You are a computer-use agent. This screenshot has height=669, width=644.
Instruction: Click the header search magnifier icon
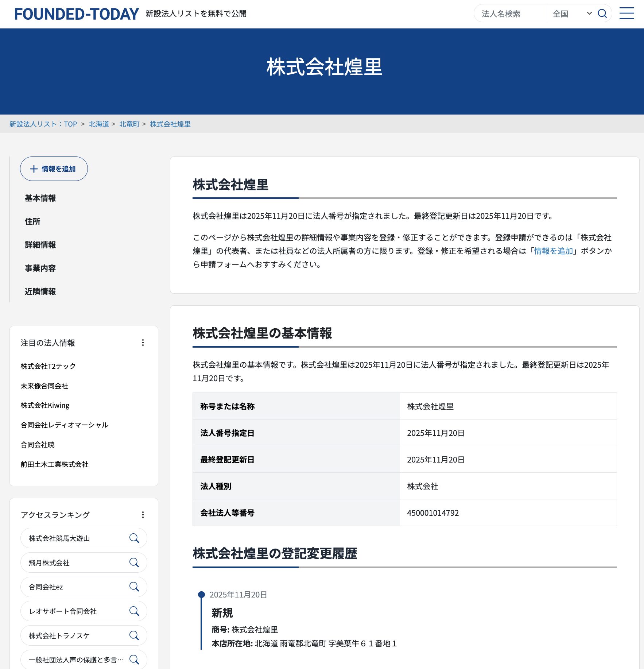[x=602, y=13]
